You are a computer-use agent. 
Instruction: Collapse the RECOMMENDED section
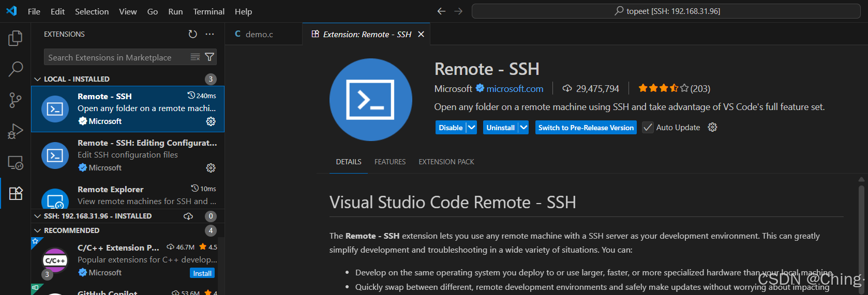(x=37, y=230)
